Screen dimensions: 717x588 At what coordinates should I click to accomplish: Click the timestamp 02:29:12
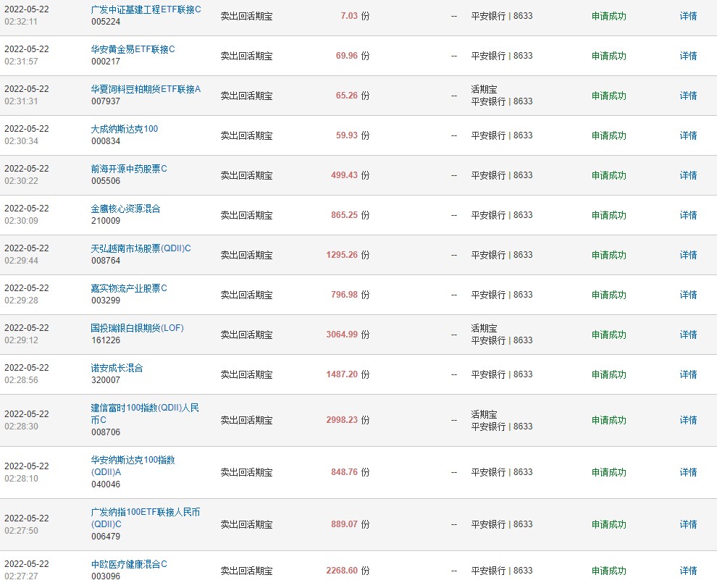(x=22, y=340)
